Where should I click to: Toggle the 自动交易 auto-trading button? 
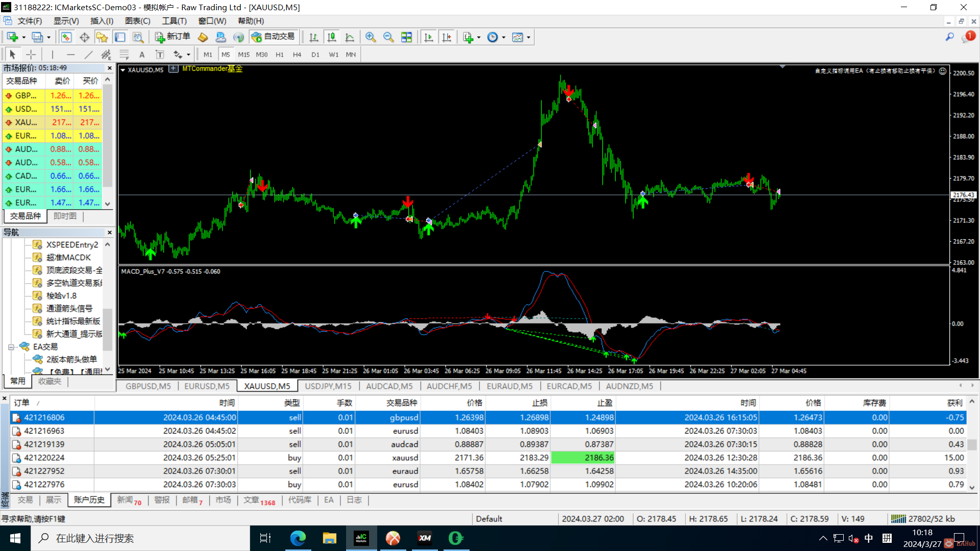point(274,37)
